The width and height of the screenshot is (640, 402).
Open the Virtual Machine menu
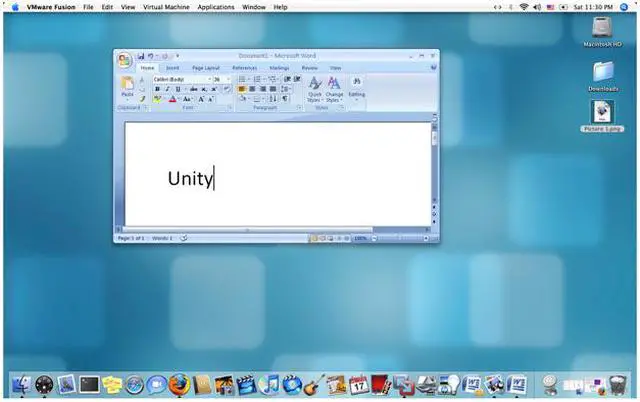coord(166,7)
